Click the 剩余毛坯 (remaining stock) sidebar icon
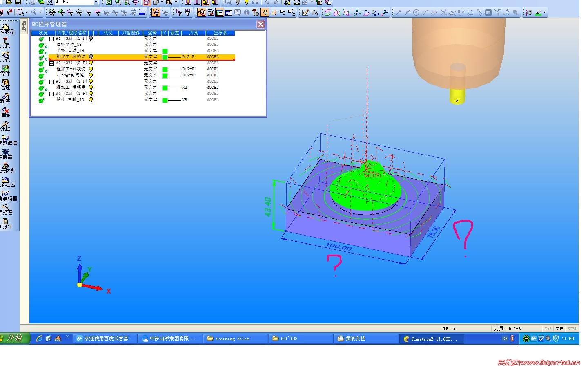The height and width of the screenshot is (368, 588). pos(7,182)
